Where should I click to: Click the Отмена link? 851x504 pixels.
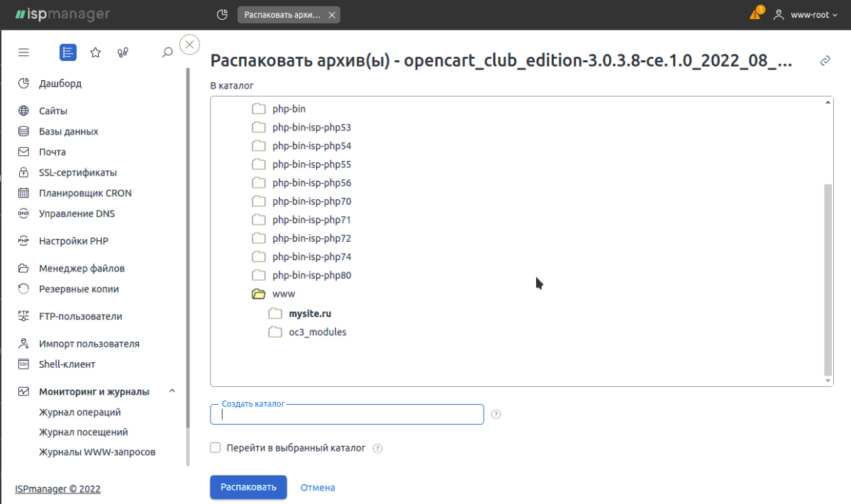click(x=318, y=488)
